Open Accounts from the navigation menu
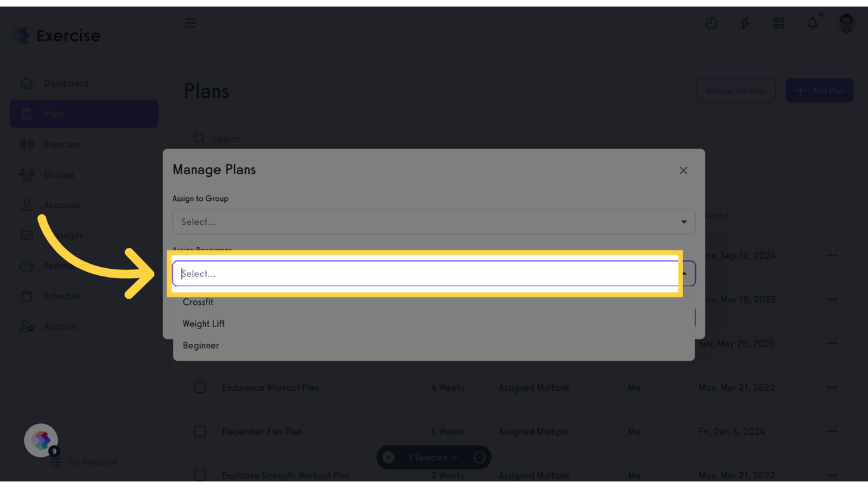Screen dimensions: 868x488 click(x=62, y=205)
